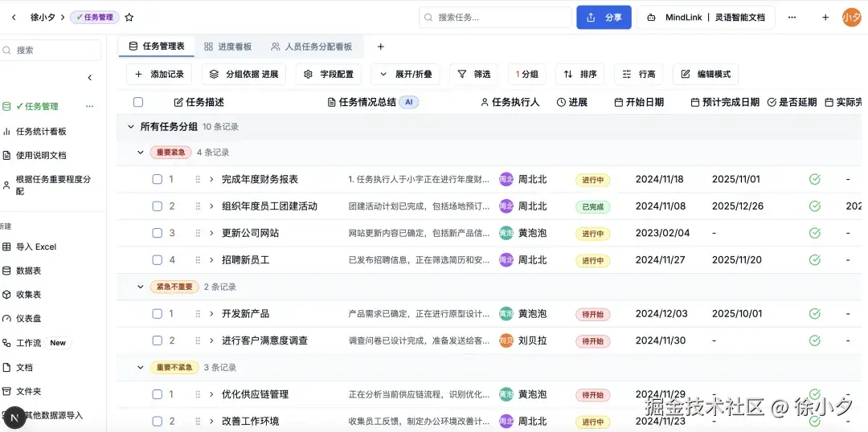Add a new view with the plus tab
This screenshot has width=868, height=432.
point(380,47)
